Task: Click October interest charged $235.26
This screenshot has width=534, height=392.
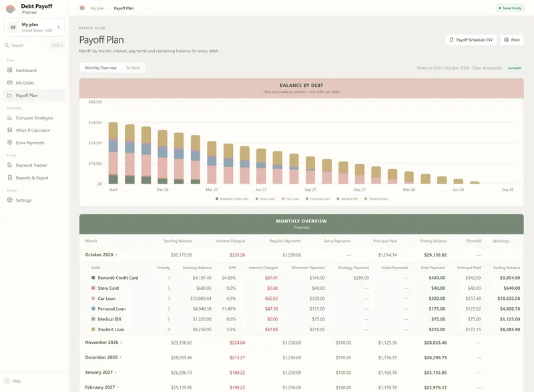Action: [237, 254]
